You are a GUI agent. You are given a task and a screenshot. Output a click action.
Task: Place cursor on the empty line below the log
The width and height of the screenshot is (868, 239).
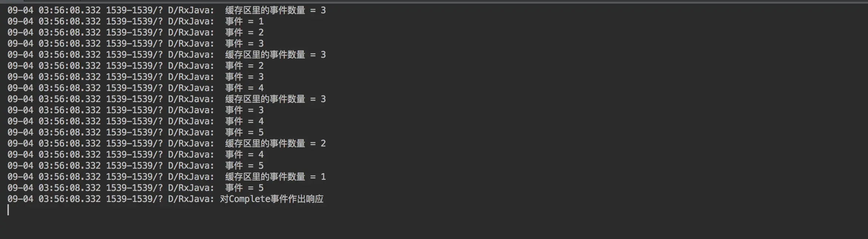(x=8, y=210)
